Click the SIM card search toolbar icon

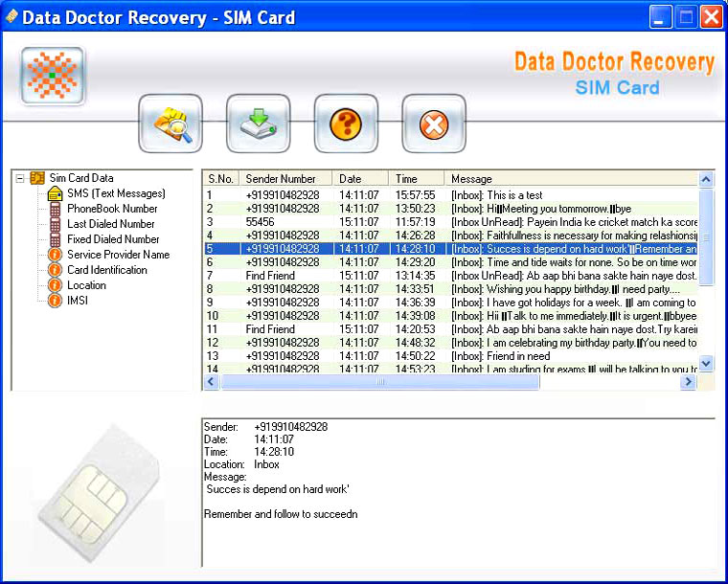[171, 124]
